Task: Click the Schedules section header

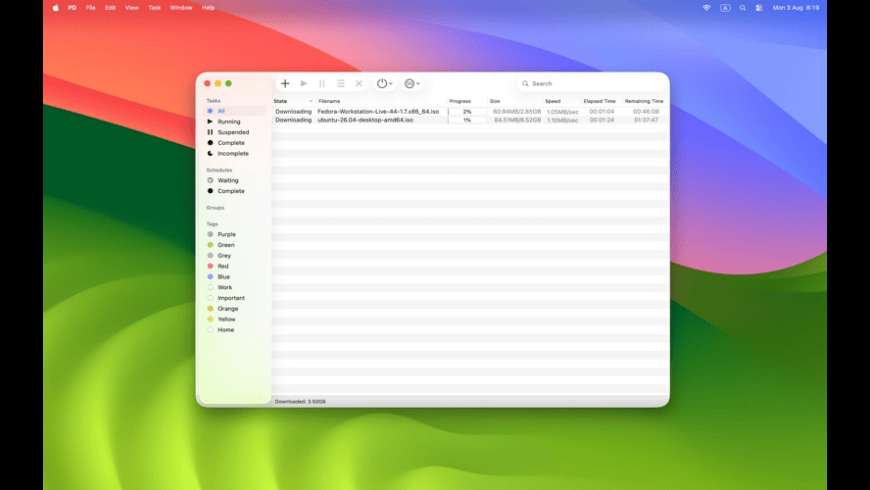Action: point(219,170)
